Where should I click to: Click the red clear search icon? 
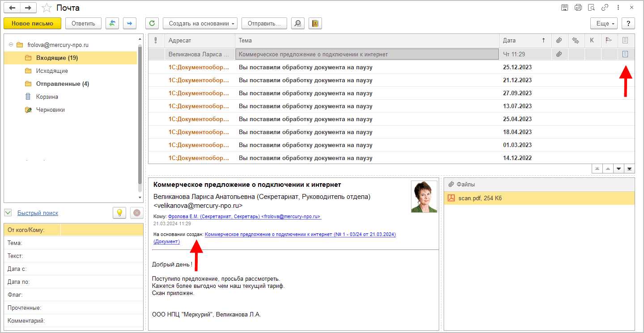tap(136, 213)
